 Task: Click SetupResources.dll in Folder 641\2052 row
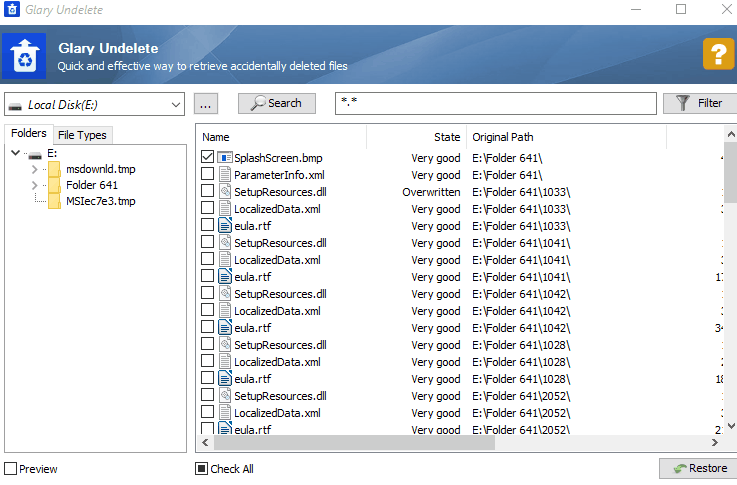pos(280,396)
